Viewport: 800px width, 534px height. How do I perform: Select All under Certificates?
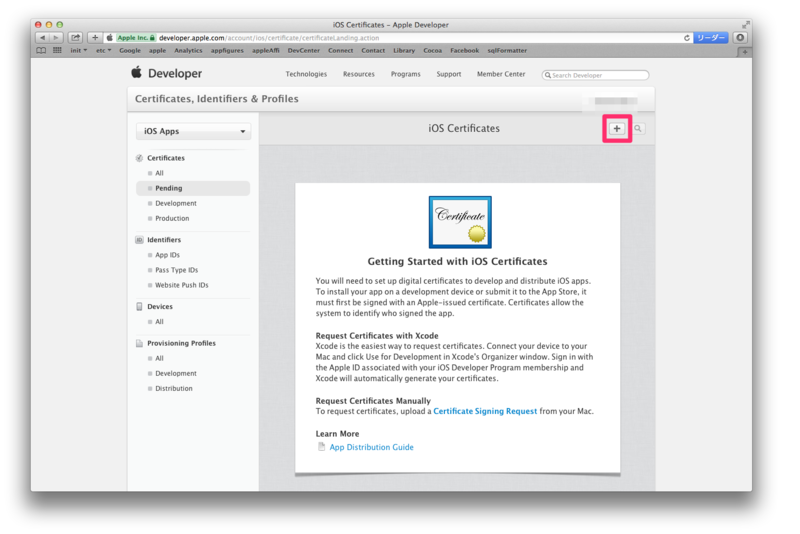(x=159, y=173)
